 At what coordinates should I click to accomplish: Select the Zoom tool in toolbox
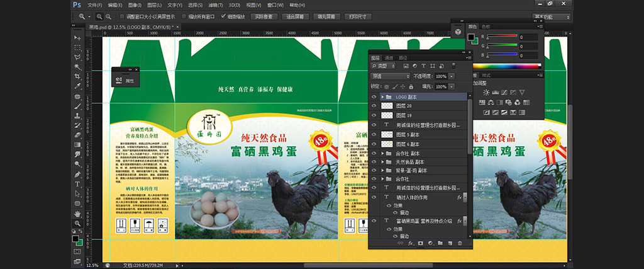point(77,224)
